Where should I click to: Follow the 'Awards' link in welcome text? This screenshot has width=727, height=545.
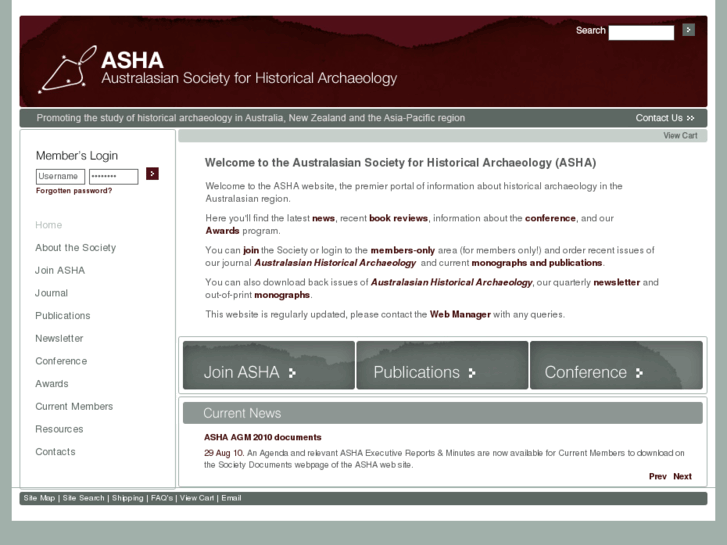click(x=223, y=231)
